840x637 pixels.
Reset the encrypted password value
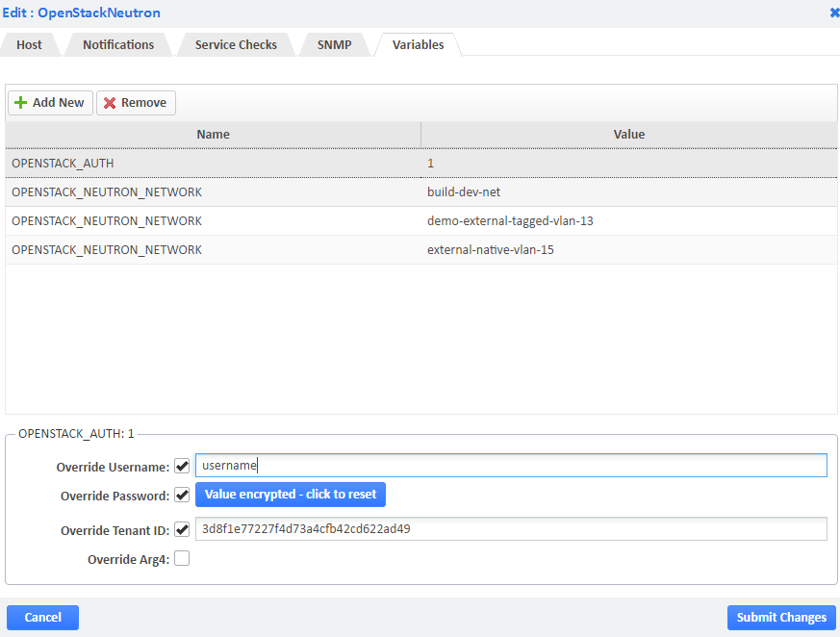pyautogui.click(x=290, y=495)
